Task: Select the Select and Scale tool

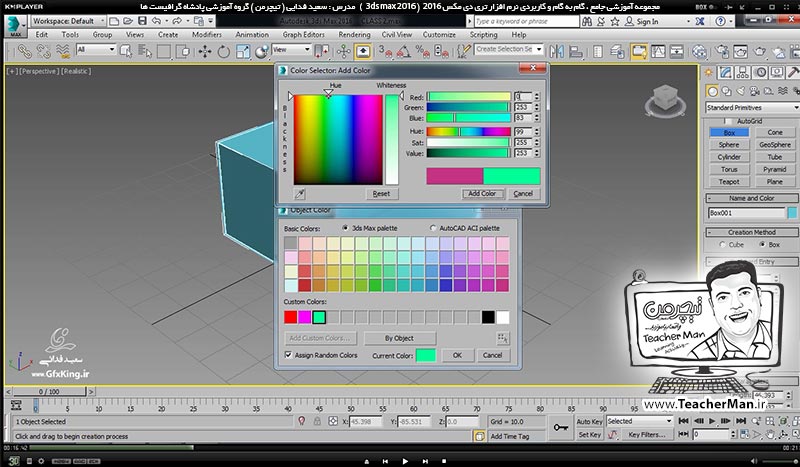Action: click(x=243, y=52)
